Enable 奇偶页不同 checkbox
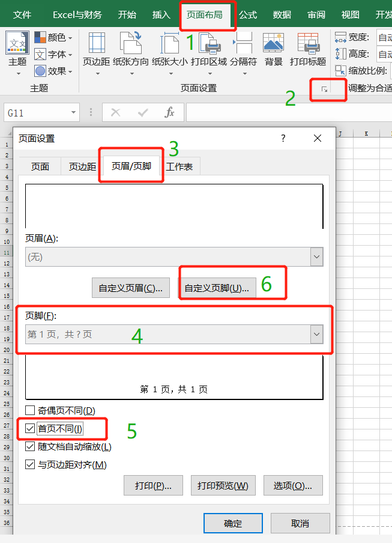Viewport: 392px width, 543px height. (x=30, y=410)
